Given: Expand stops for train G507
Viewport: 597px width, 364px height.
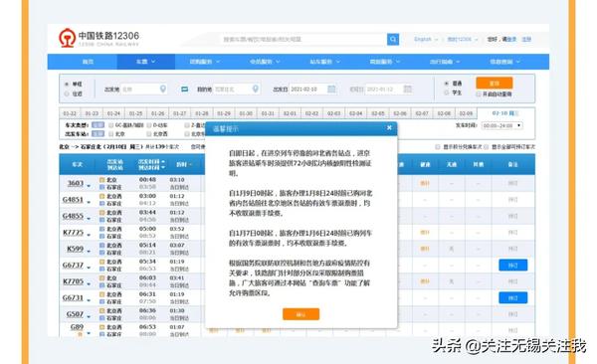Looking at the screenshot, I should point(89,317).
